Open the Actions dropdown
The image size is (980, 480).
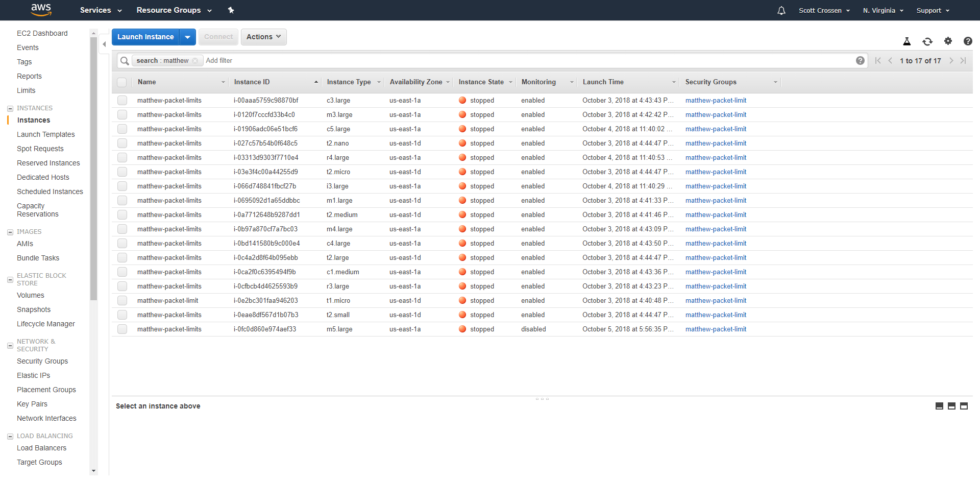263,37
